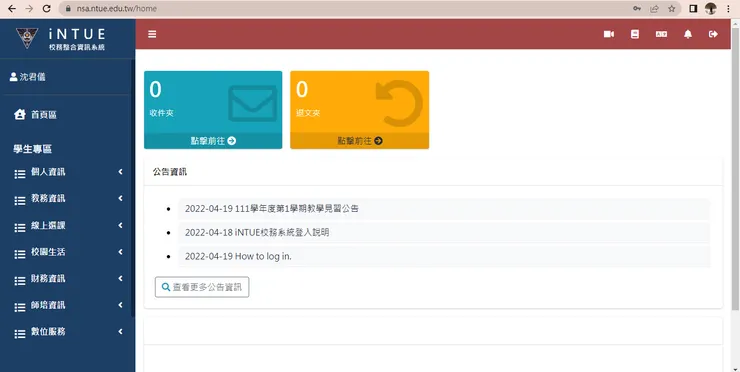Click browser forward arrow
This screenshot has height=372, width=740.
(x=29, y=8)
